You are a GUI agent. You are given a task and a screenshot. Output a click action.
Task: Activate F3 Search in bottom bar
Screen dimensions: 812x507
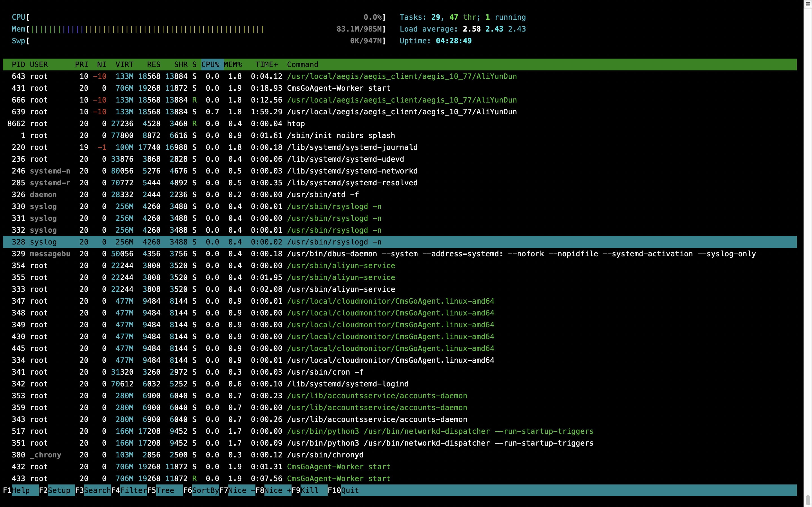[97, 490]
